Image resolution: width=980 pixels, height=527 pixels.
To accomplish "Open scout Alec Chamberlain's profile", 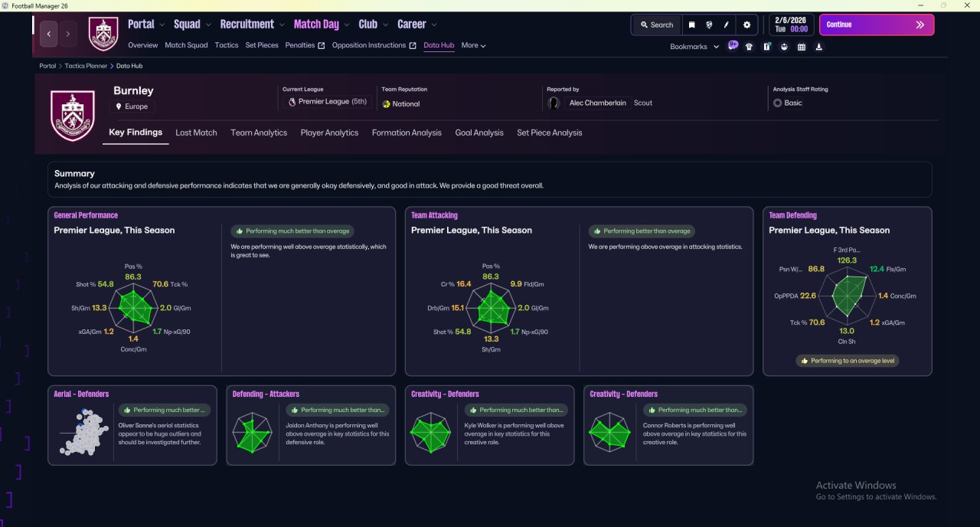I will [x=599, y=103].
